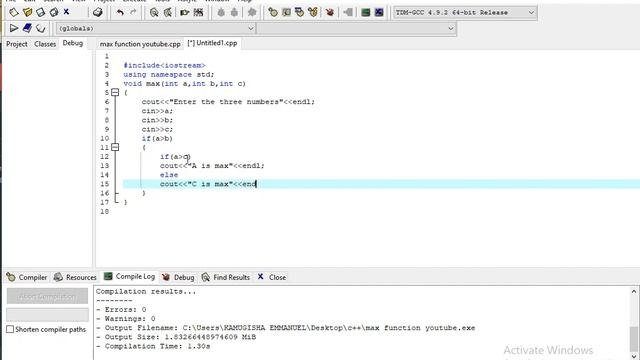640x360 pixels.
Task: Click the 'cin>>c;' code line
Action: (x=157, y=129)
